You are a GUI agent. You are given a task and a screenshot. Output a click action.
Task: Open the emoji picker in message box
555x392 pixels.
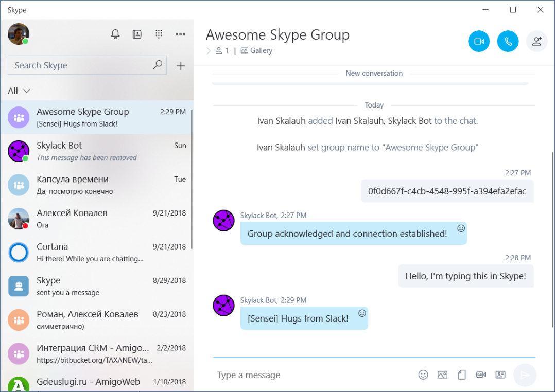coord(423,375)
